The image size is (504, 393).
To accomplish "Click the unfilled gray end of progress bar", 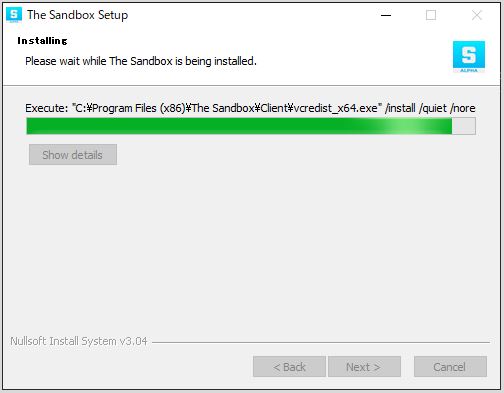I will (464, 126).
